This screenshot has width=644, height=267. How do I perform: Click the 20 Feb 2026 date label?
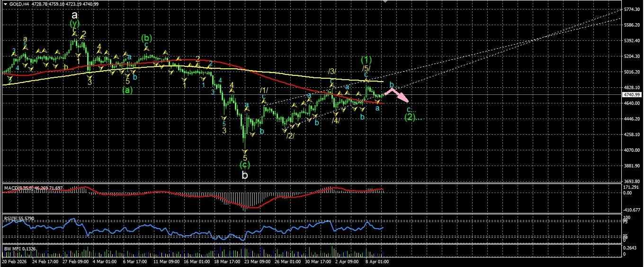pyautogui.click(x=13, y=261)
